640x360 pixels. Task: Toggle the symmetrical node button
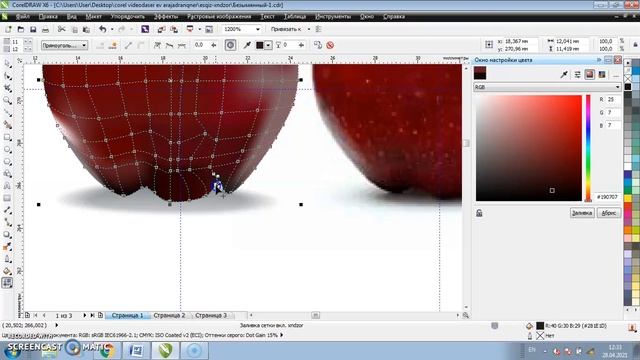[x=182, y=45]
